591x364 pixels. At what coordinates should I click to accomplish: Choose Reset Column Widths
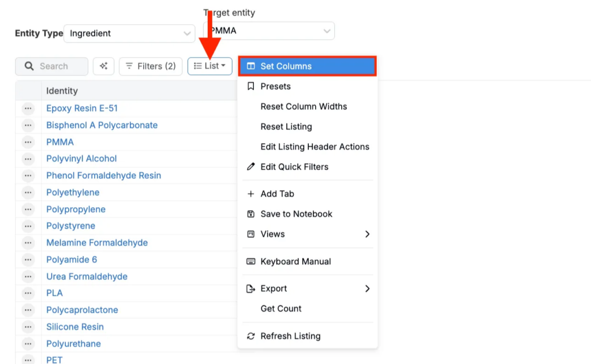[x=304, y=107]
